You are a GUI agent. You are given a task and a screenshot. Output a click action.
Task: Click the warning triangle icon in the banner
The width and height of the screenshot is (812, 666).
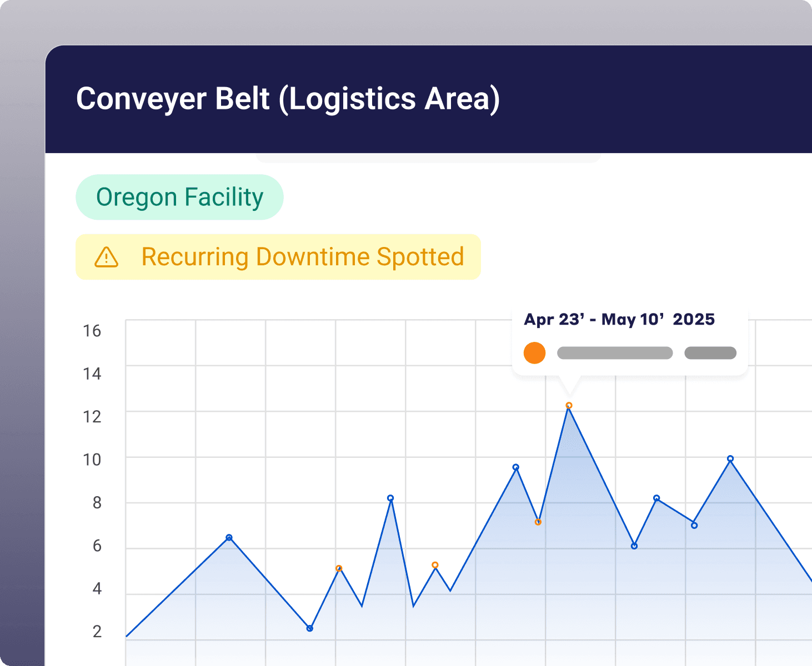[107, 257]
